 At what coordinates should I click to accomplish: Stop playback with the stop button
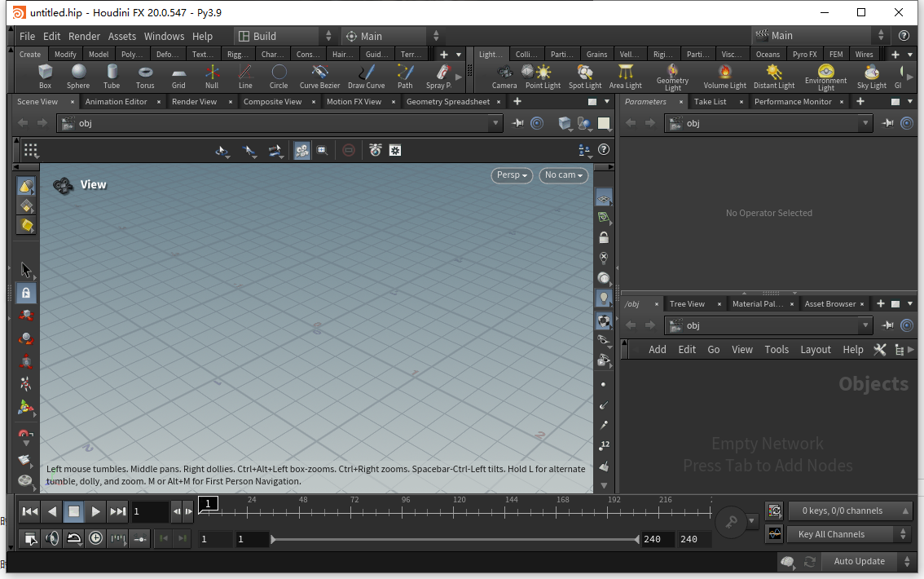pos(73,511)
